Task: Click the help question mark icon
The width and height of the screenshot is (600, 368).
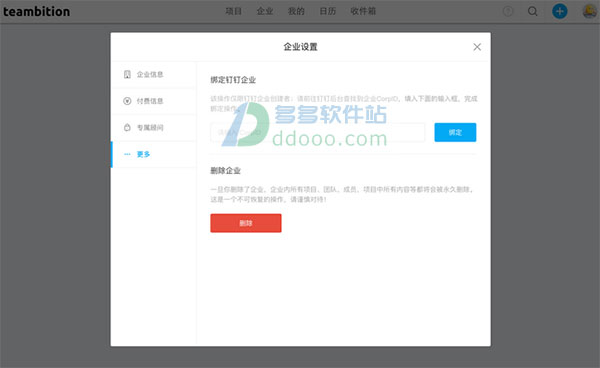Action: point(508,11)
